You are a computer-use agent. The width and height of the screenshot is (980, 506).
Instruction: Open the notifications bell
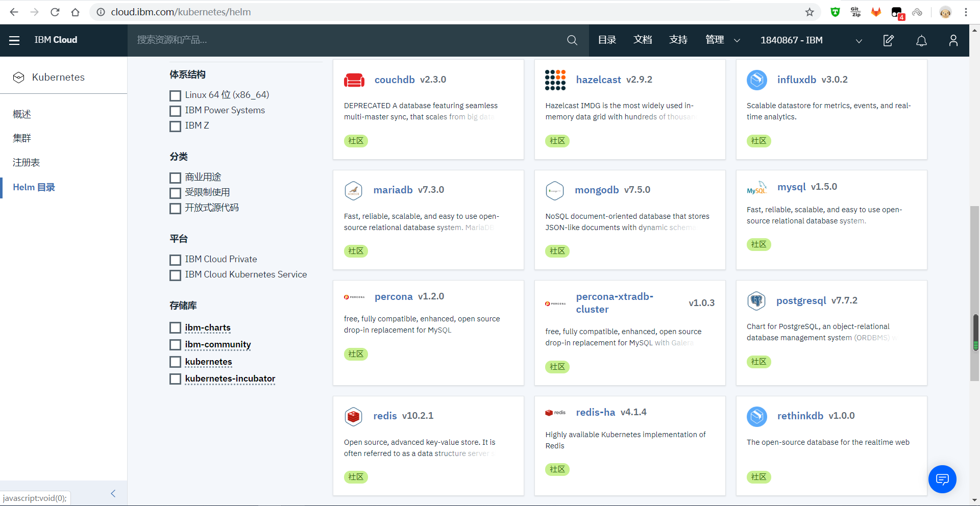click(921, 41)
